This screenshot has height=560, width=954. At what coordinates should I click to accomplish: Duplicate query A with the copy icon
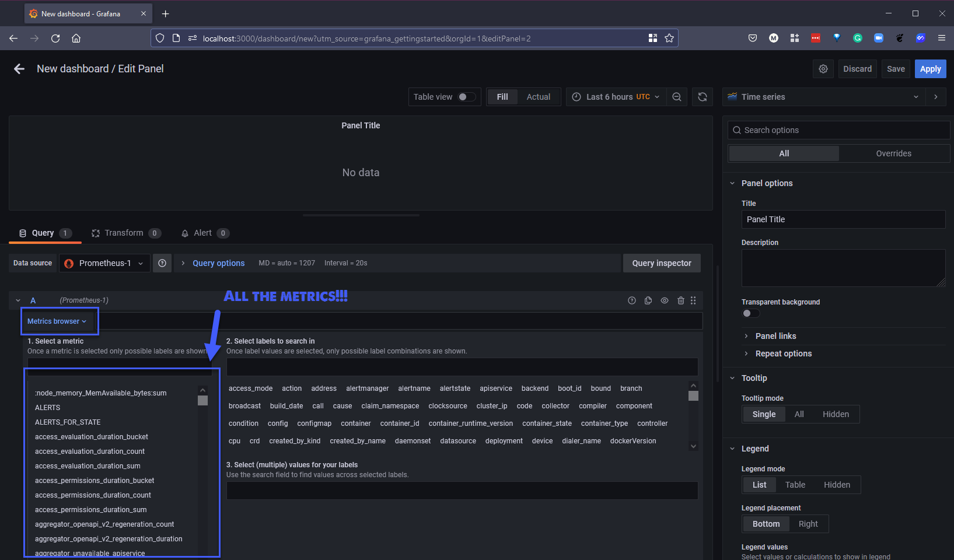click(648, 300)
